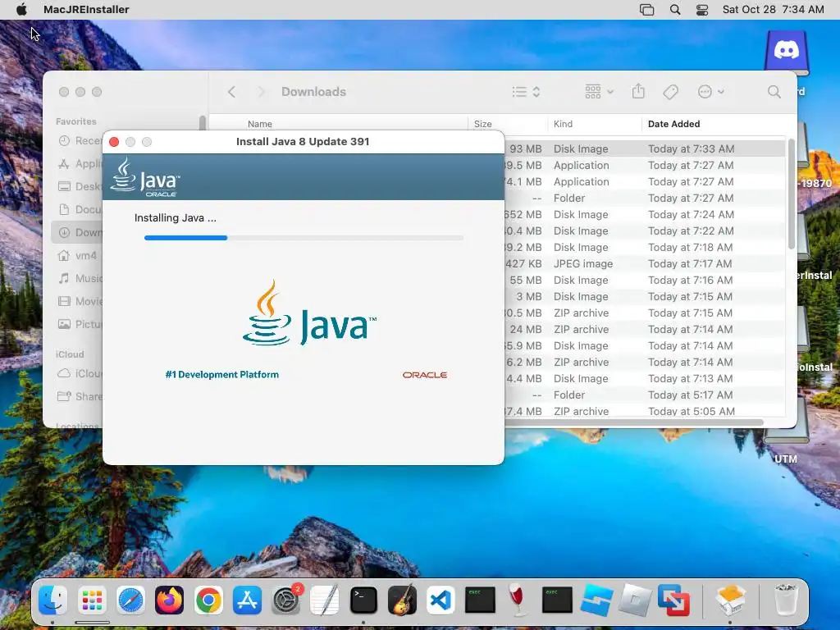The height and width of the screenshot is (630, 840).
Task: Sort Finder list by Kind column
Action: point(563,124)
